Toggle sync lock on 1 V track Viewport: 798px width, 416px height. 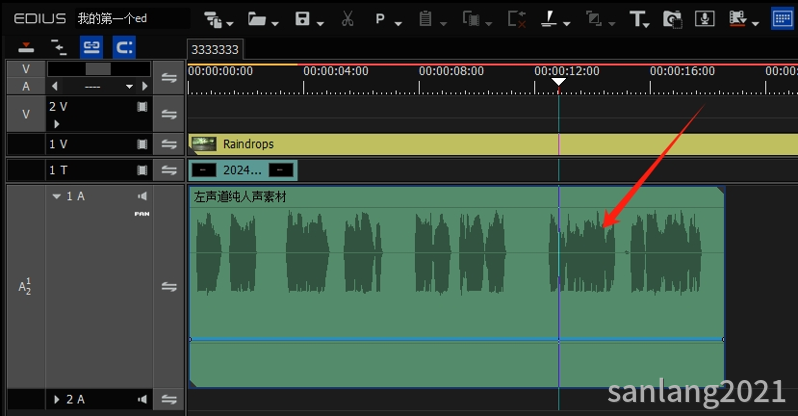[x=169, y=144]
